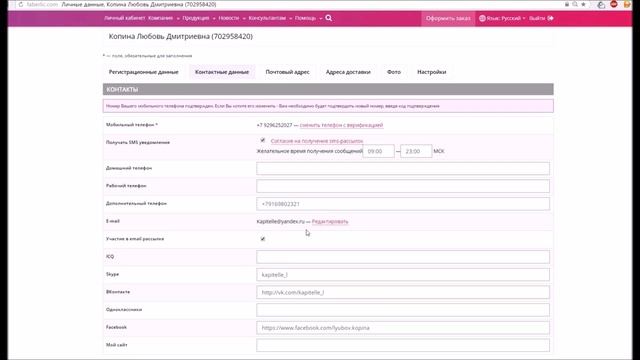The width and height of the screenshot is (640, 360).
Task: Click the change phone with verification link
Action: (341, 125)
